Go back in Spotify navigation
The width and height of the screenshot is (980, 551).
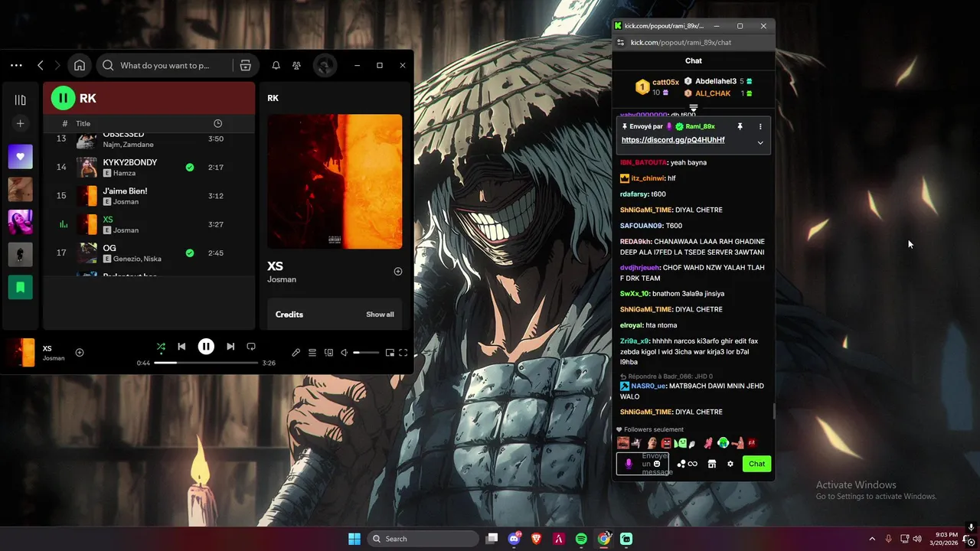[x=41, y=65]
